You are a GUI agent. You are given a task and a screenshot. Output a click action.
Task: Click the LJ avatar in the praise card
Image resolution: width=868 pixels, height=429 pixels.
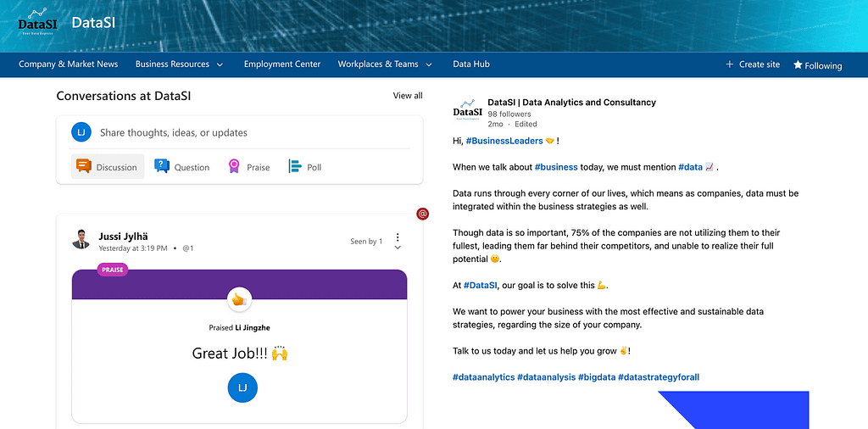[x=242, y=387]
